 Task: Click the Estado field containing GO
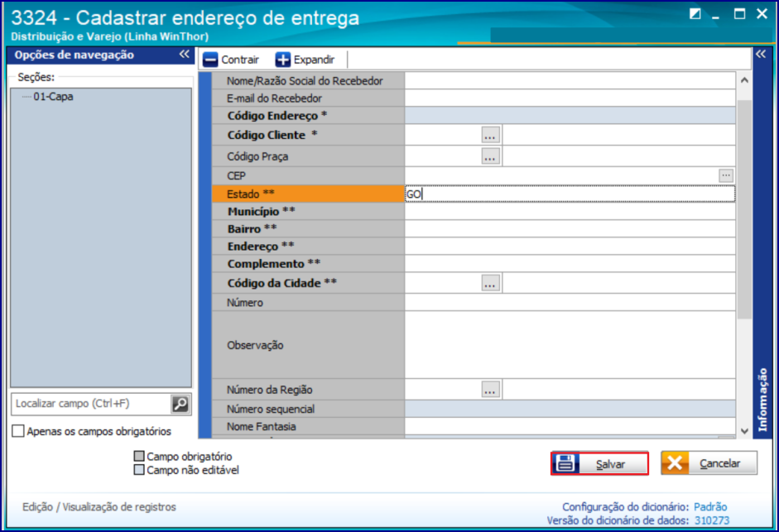click(570, 194)
